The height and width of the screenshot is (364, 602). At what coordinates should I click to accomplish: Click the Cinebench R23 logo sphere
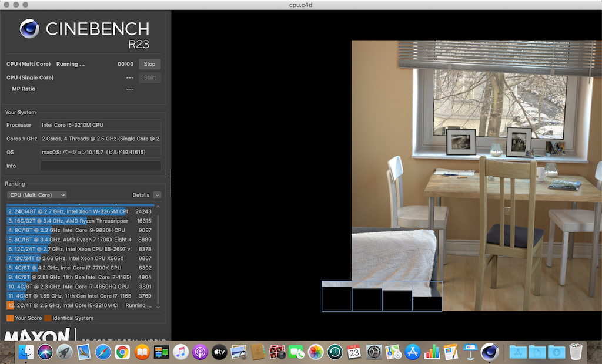coord(29,29)
